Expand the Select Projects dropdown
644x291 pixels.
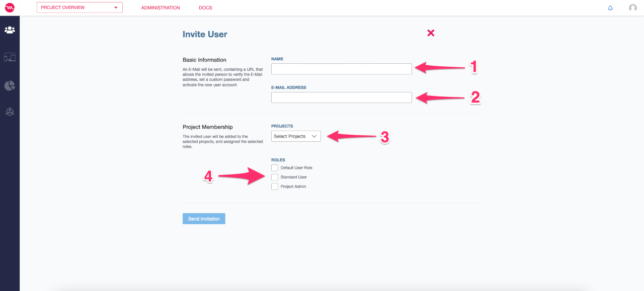[x=296, y=136]
